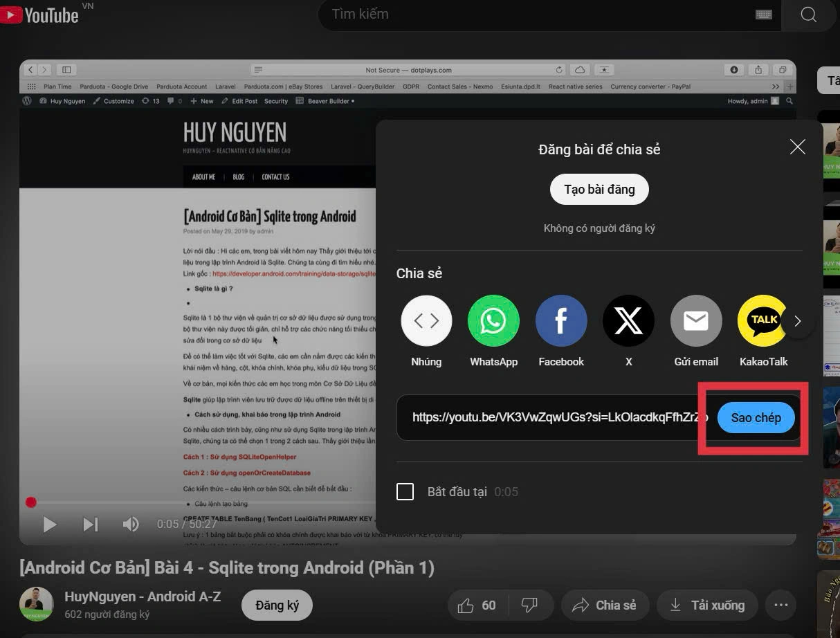Like the video with thumbs up

pos(466,605)
